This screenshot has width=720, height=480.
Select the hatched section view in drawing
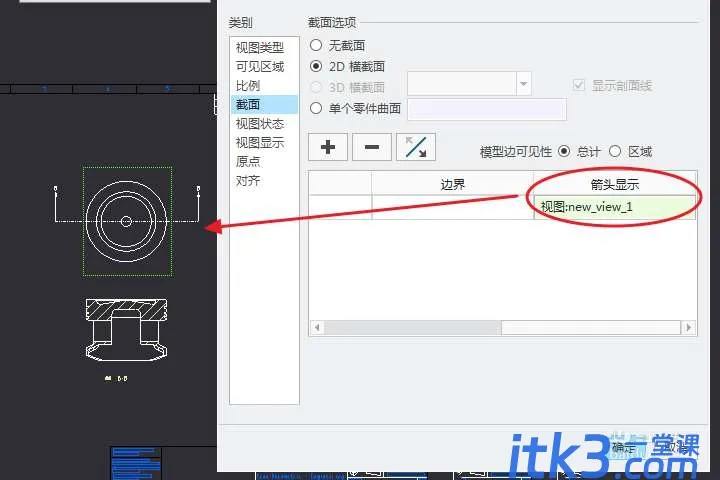(x=126, y=329)
